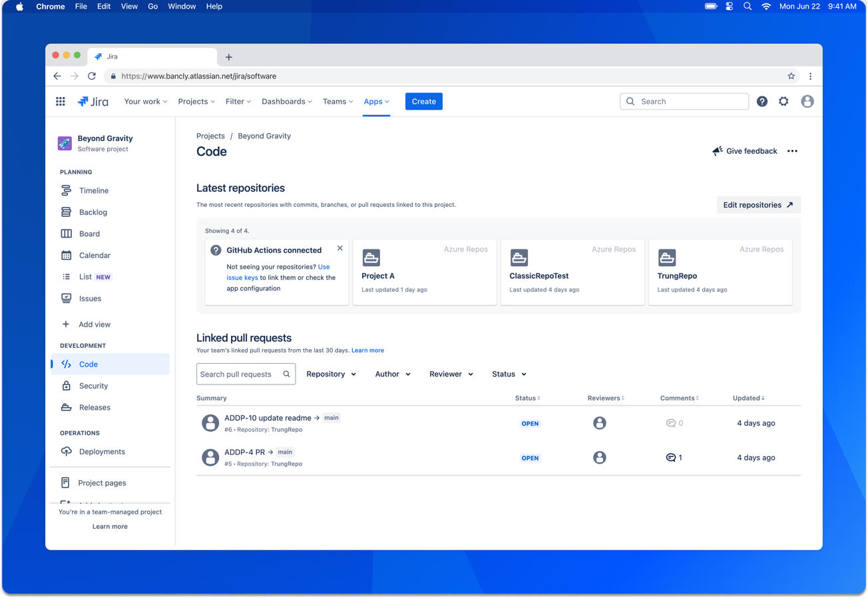Open the app switcher grid icon

coord(61,102)
